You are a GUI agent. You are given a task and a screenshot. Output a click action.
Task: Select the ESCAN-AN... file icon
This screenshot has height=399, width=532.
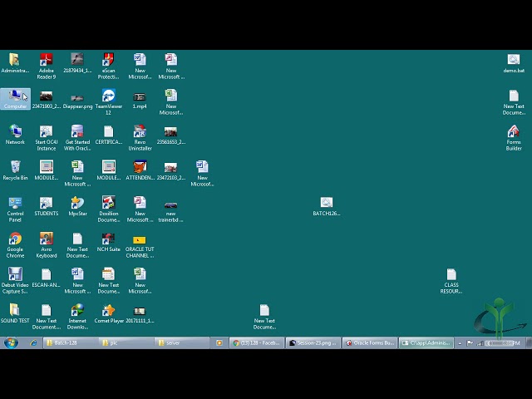click(x=47, y=278)
